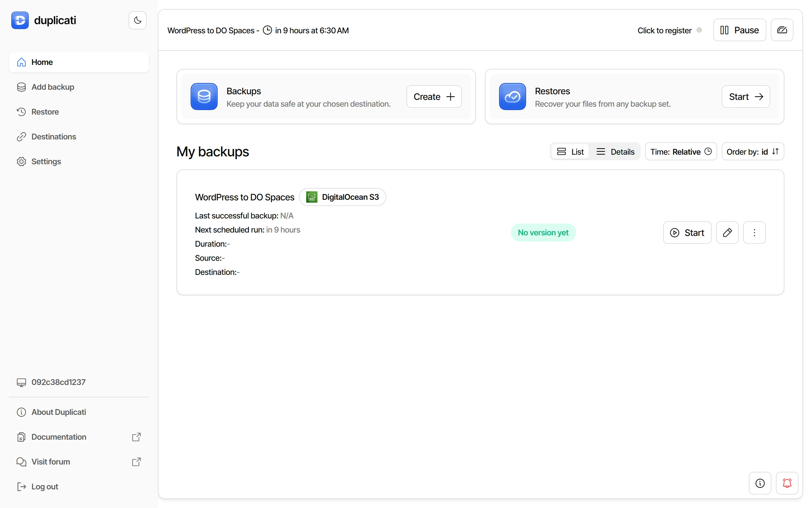Click the About Duplicati info icon
The width and height of the screenshot is (812, 508).
(21, 412)
